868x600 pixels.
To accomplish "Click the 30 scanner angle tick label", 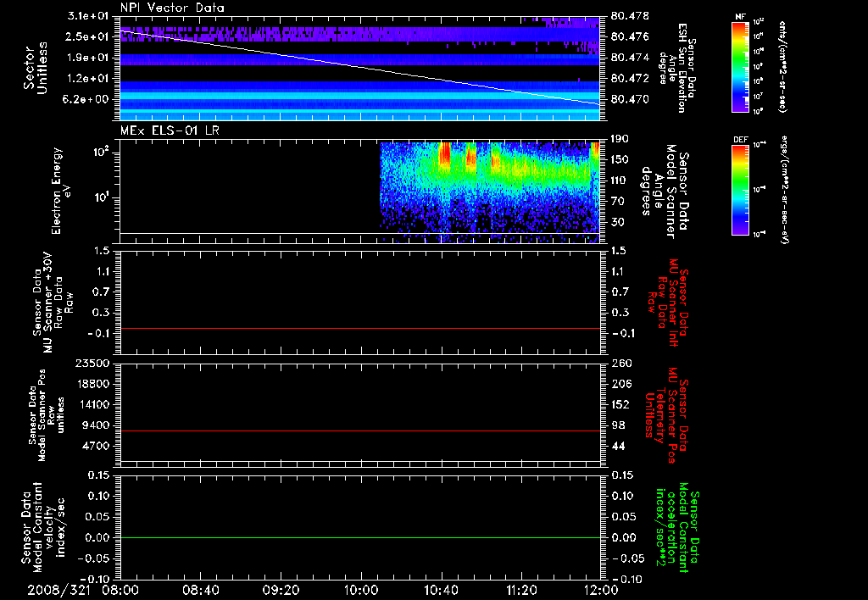I will coord(618,223).
